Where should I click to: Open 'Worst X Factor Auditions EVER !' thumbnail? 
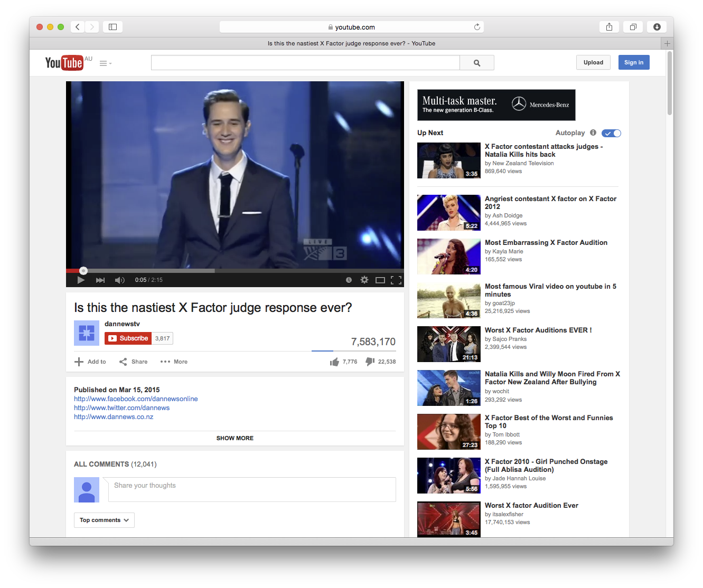449,344
